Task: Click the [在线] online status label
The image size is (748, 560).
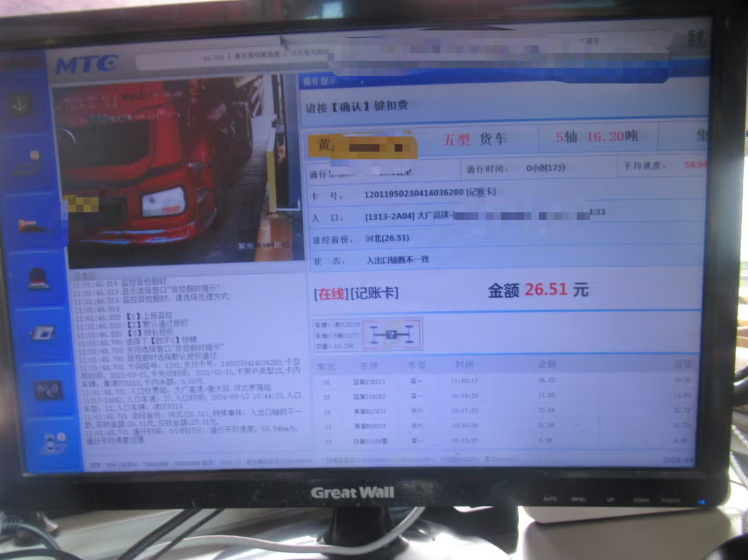Action: pos(331,293)
